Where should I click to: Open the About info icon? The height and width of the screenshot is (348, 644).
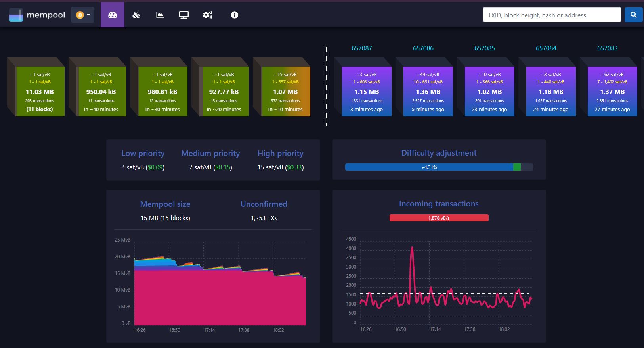(x=235, y=15)
